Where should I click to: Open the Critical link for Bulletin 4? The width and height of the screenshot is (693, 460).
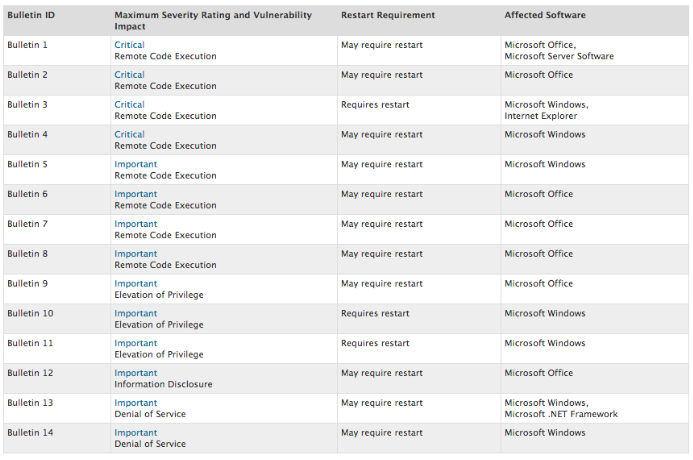[129, 134]
